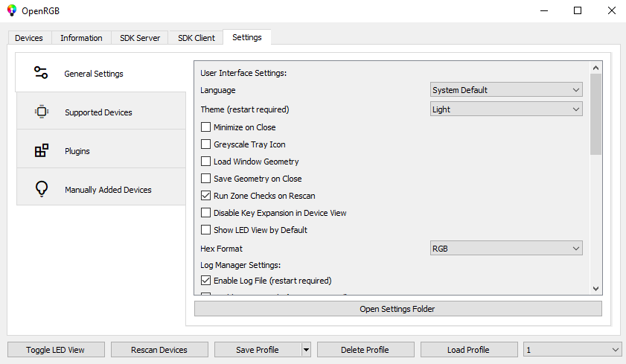The width and height of the screenshot is (626, 364).
Task: Minimize the OpenRGB window
Action: [x=544, y=10]
